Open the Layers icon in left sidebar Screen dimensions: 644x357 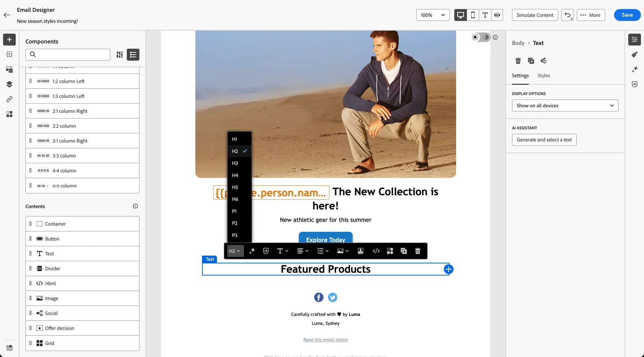coord(9,84)
